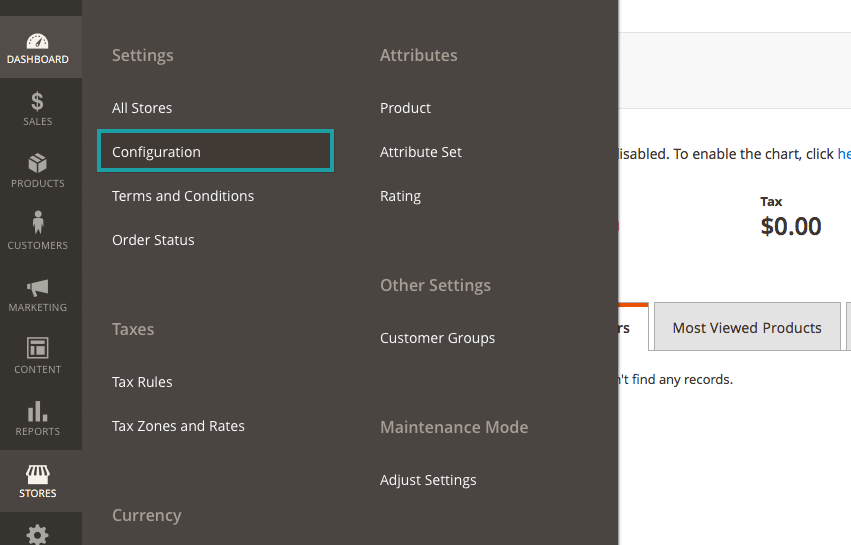Open the Attribute Set page
The image size is (851, 545).
coord(421,152)
